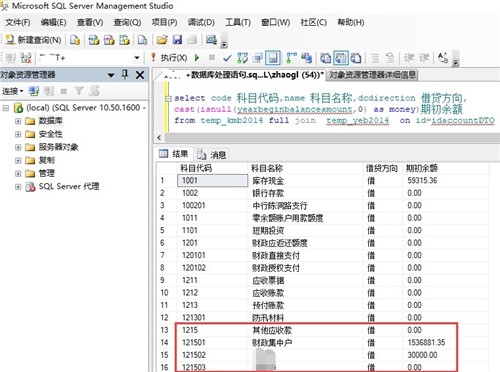Click code 121502 in results
The height and width of the screenshot is (372, 500).
[x=194, y=355]
